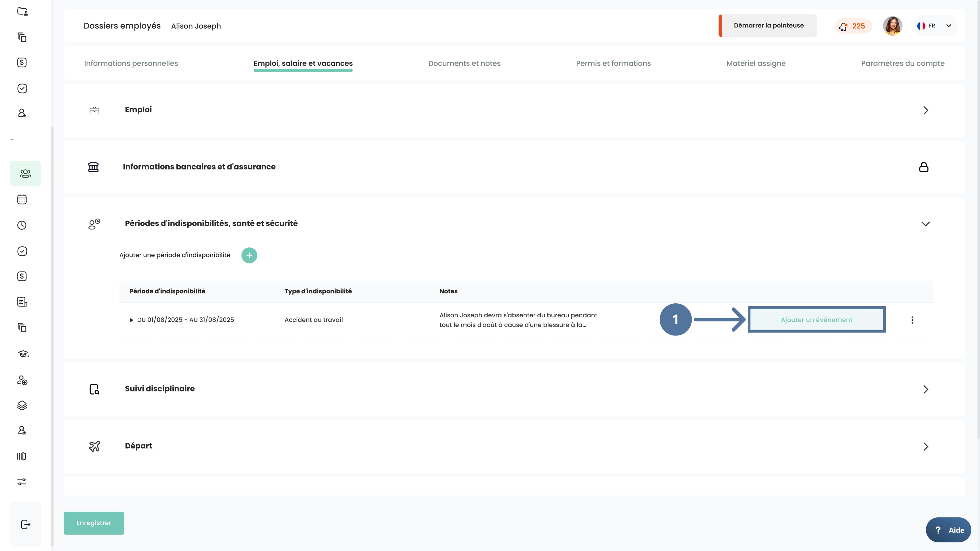Click the lock icon on banking section

coord(923,167)
